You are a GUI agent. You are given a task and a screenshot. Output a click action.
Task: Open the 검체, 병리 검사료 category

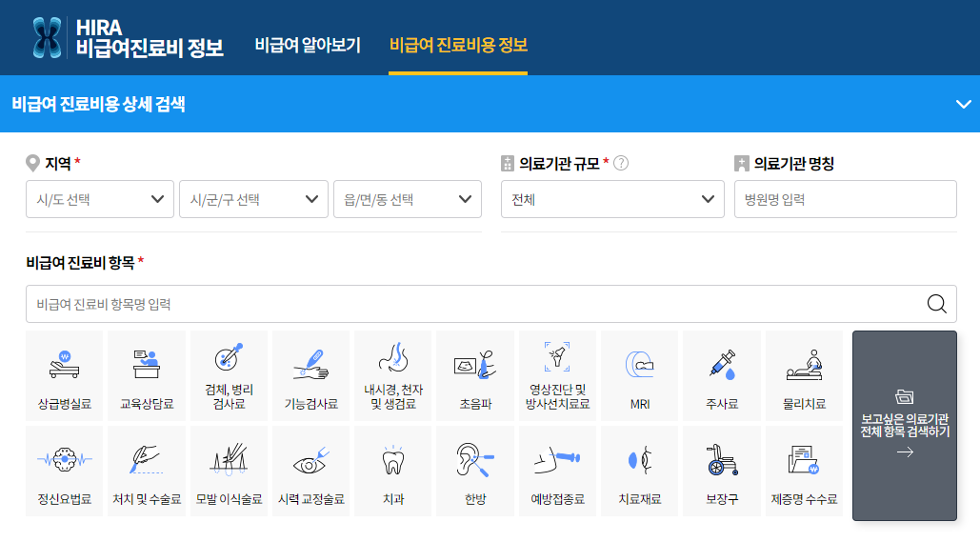click(x=229, y=375)
